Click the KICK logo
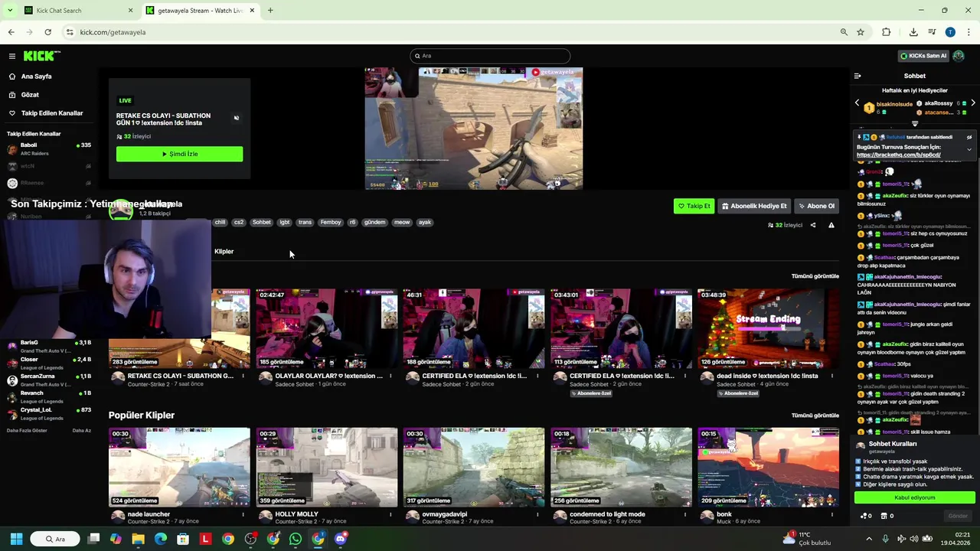Image resolution: width=980 pixels, height=551 pixels. tap(41, 56)
